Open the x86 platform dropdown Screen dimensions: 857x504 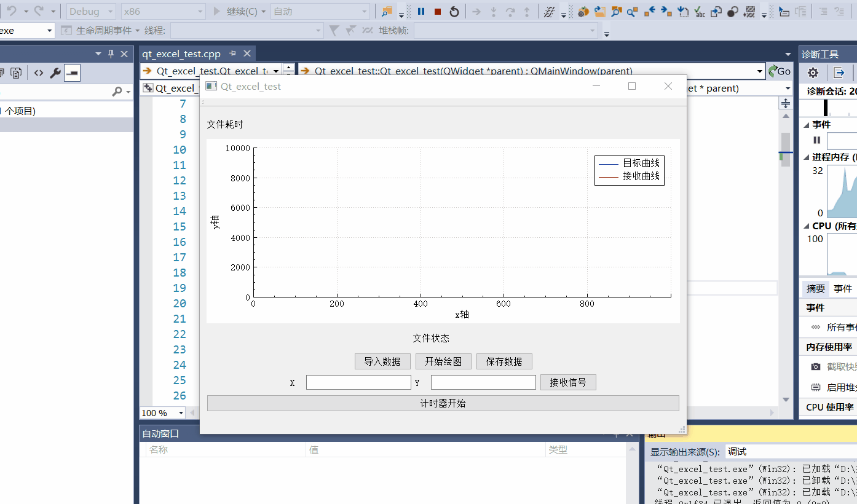pos(164,12)
